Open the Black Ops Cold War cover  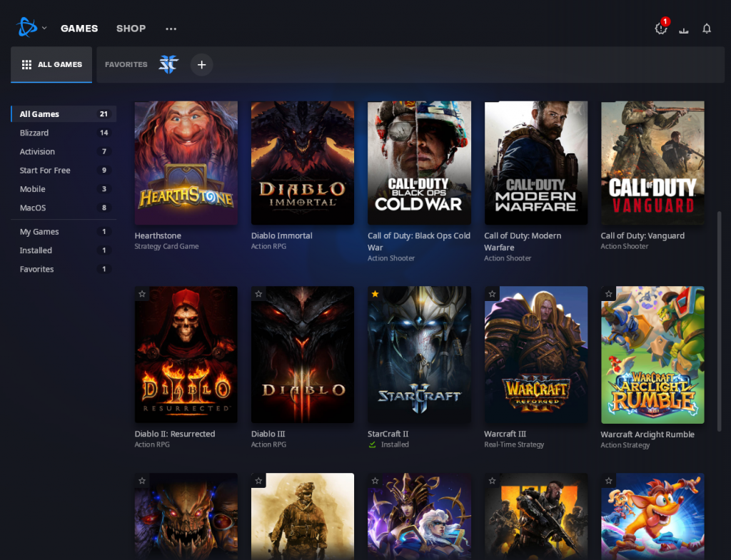(x=419, y=163)
